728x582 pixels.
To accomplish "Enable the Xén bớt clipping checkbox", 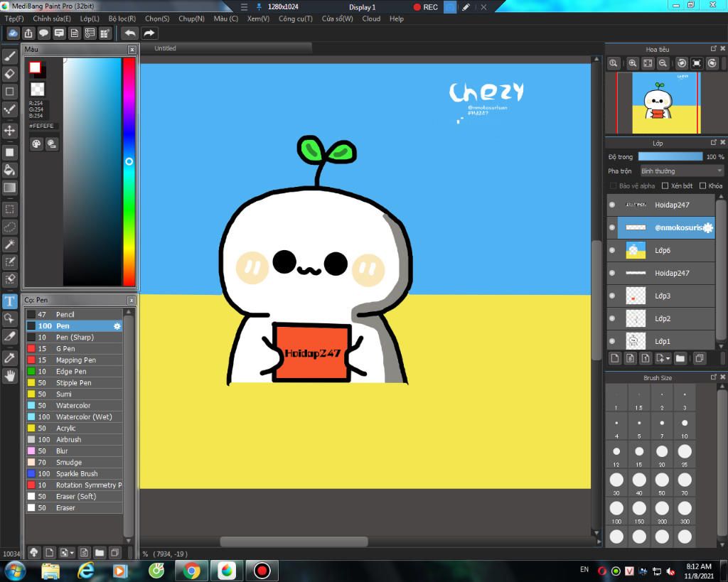I will (x=665, y=185).
